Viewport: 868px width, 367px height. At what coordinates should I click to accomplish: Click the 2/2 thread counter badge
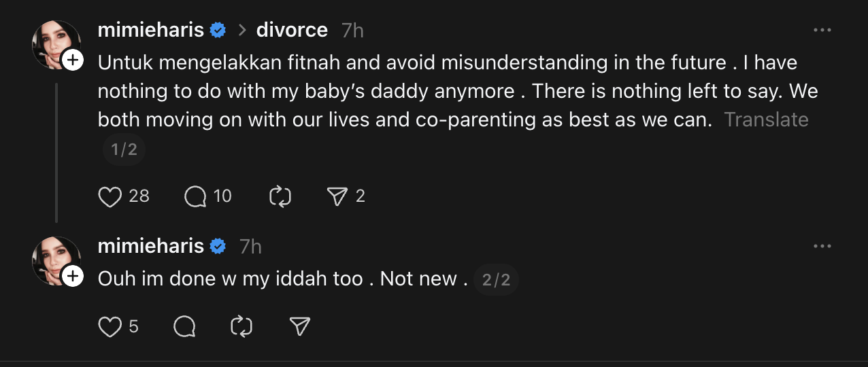(496, 280)
